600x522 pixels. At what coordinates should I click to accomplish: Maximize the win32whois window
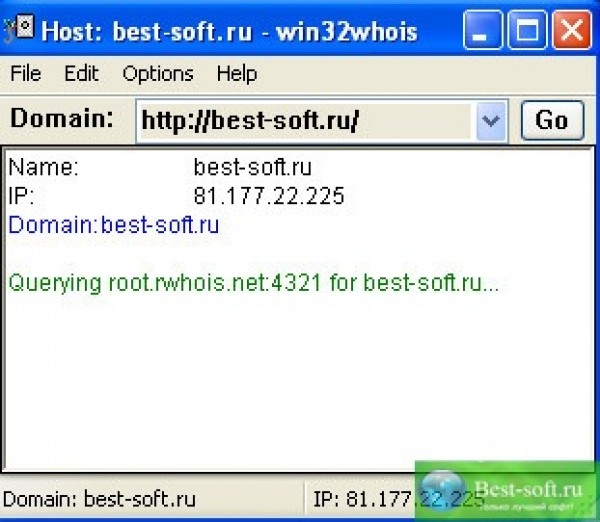pyautogui.click(x=527, y=30)
